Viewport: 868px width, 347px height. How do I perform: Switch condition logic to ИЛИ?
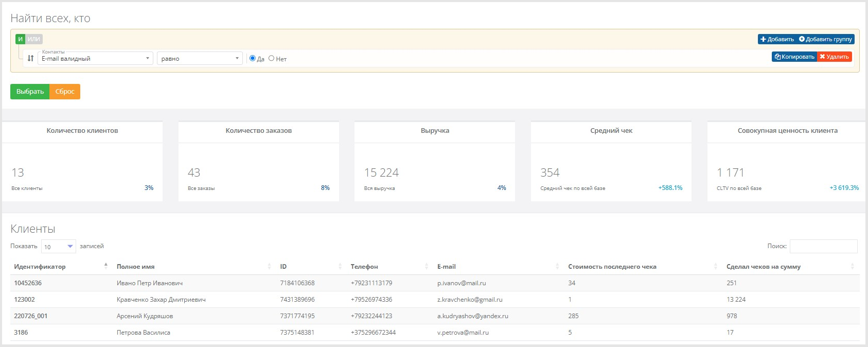[x=34, y=39]
